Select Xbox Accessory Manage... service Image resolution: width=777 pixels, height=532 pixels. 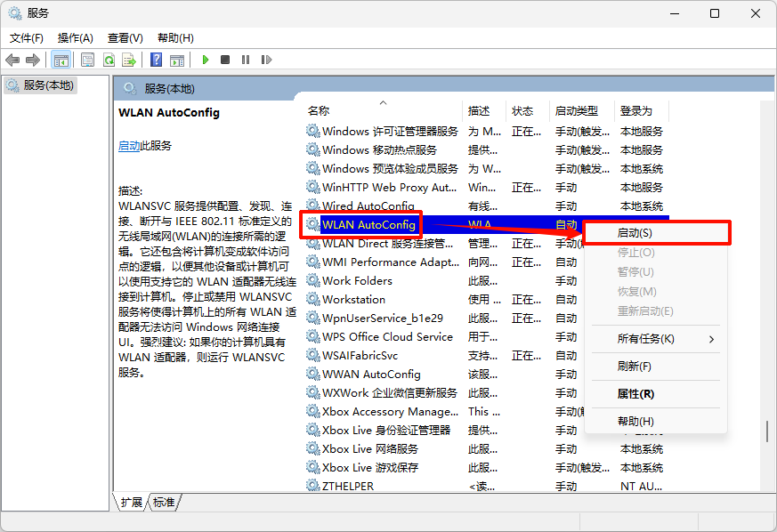(x=390, y=412)
